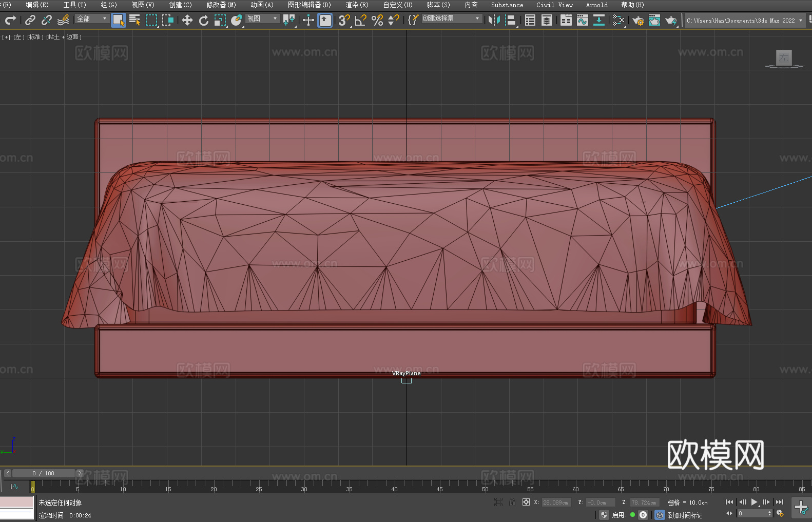Open the Curve Editor
This screenshot has width=812, height=522.
(582, 21)
